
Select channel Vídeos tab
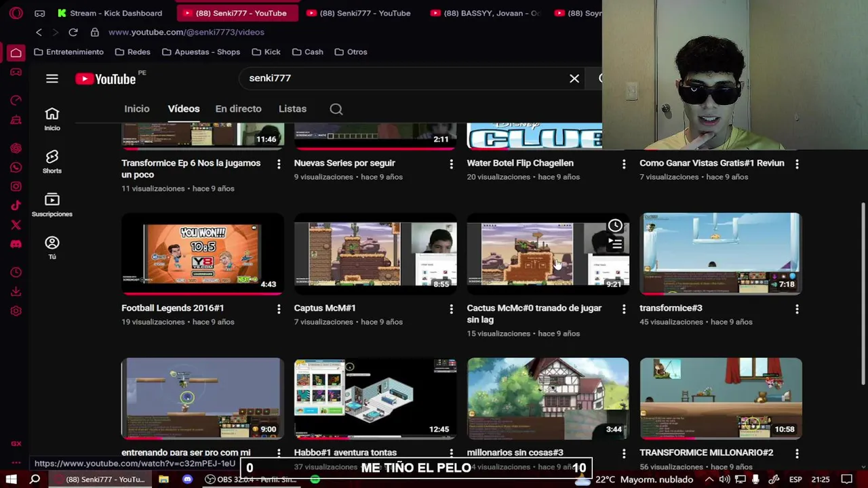[184, 109]
